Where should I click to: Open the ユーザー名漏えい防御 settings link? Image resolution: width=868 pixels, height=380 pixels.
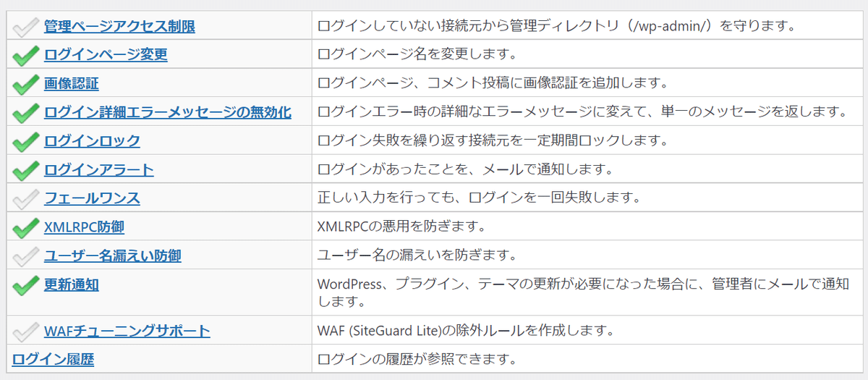coord(113,256)
